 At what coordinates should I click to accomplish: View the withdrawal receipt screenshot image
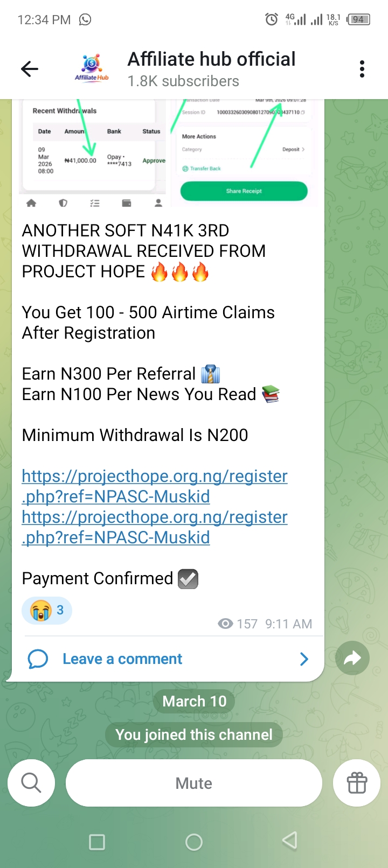168,154
